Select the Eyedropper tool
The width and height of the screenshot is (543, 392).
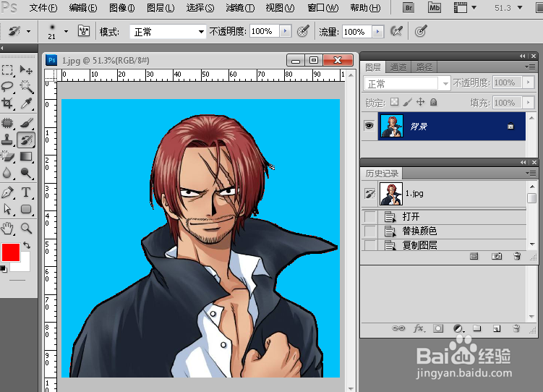point(26,103)
